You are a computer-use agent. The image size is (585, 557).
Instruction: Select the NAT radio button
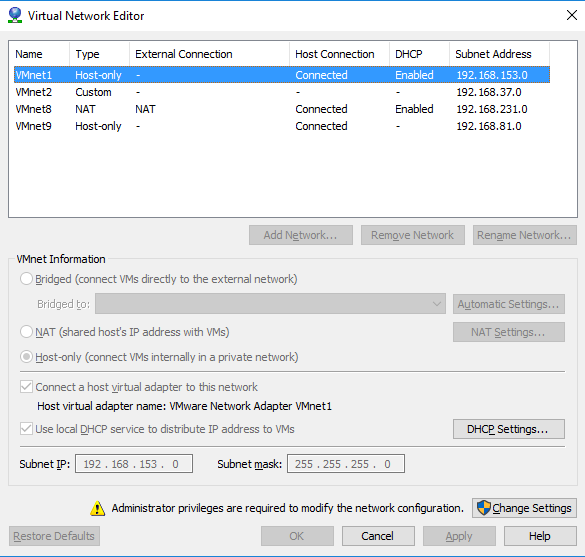coord(26,332)
